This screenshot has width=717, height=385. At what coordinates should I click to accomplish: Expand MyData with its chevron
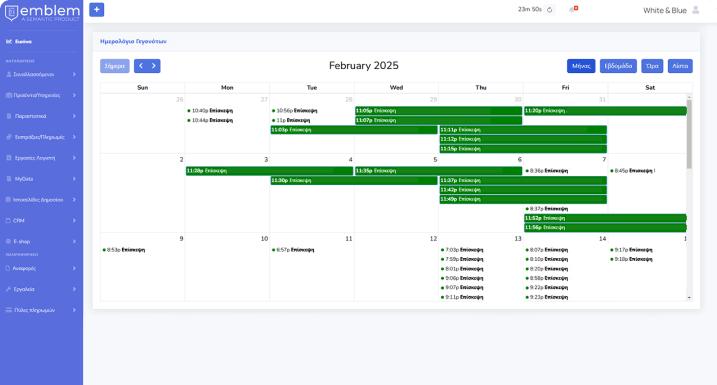pyautogui.click(x=74, y=179)
